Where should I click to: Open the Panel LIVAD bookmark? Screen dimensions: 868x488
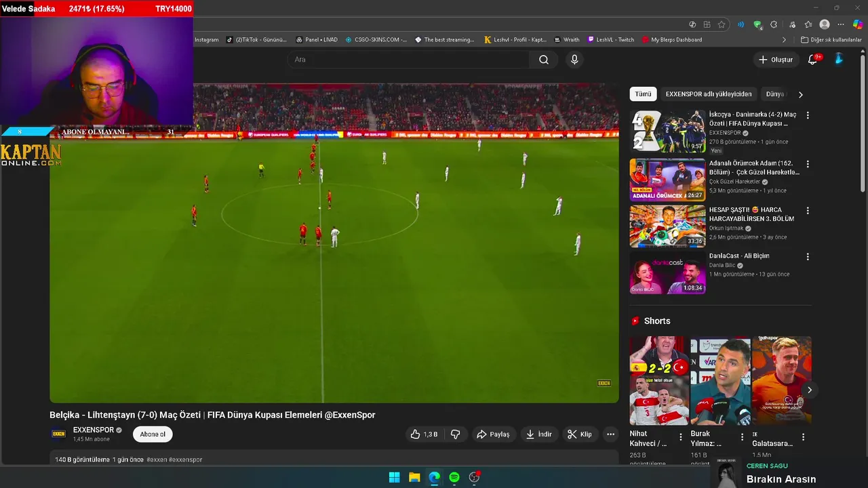click(x=317, y=40)
